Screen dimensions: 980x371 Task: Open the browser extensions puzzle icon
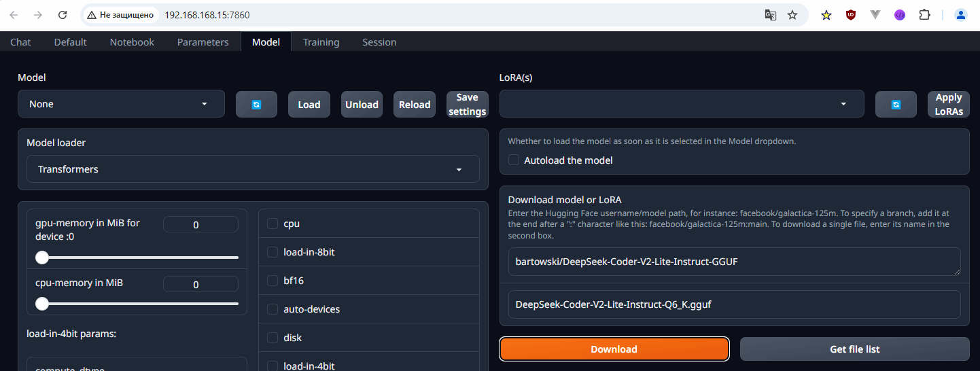[924, 14]
